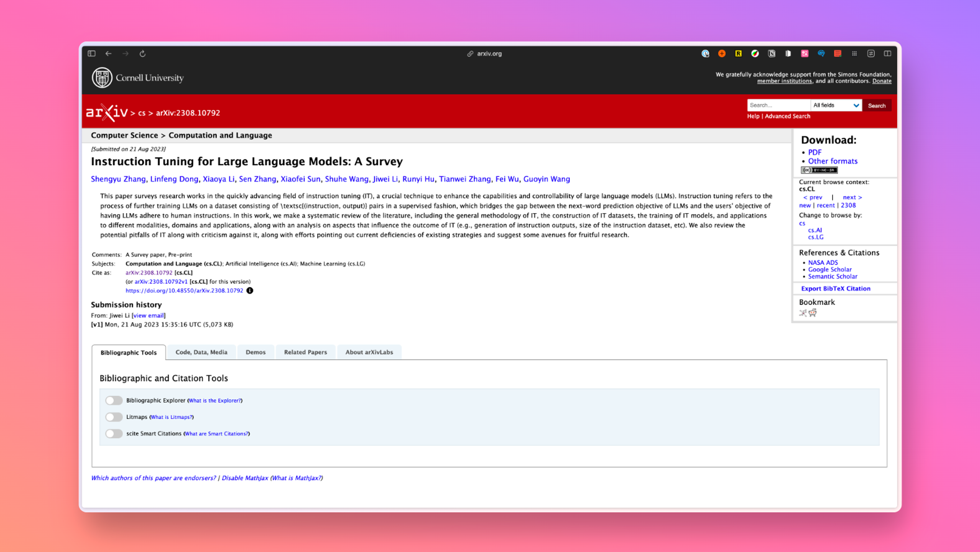Open author Guoyin Wang's page
This screenshot has height=552, width=980.
click(546, 179)
